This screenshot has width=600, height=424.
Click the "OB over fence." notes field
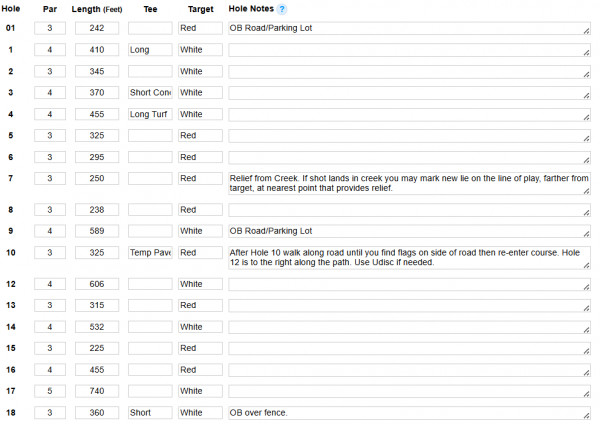(408, 412)
